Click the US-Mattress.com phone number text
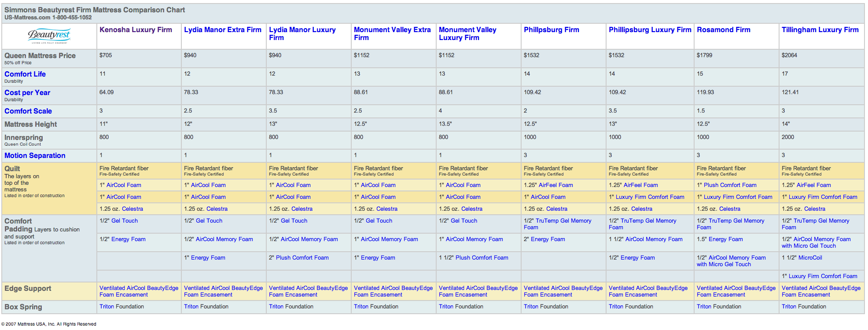This screenshot has width=868, height=330. click(48, 18)
